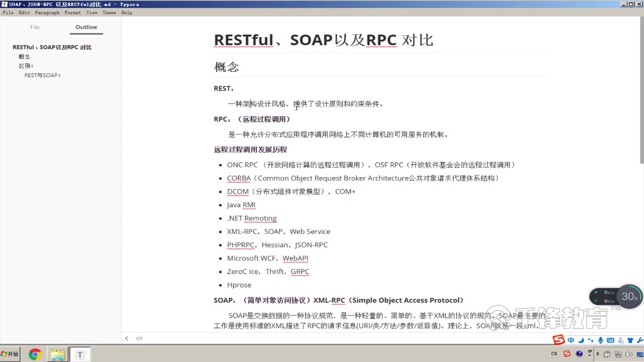The image size is (644, 362).
Task: Click the 概念 heading in the document
Action: pyautogui.click(x=226, y=67)
